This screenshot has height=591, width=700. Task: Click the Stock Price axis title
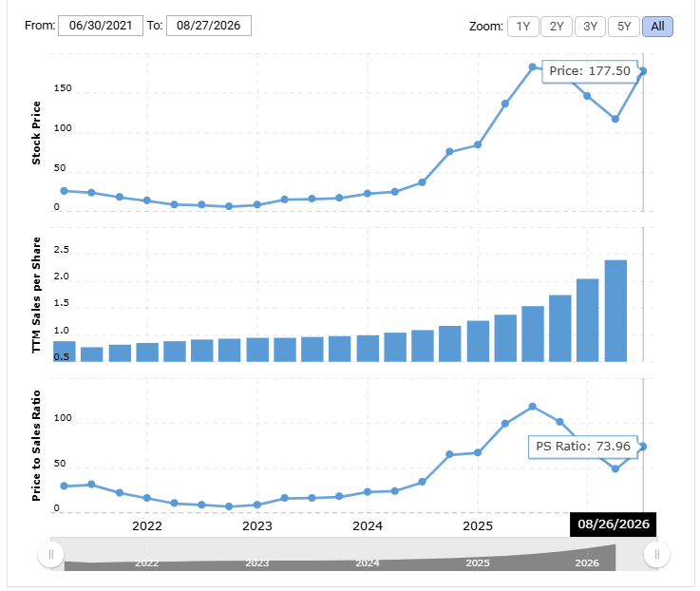pos(36,133)
